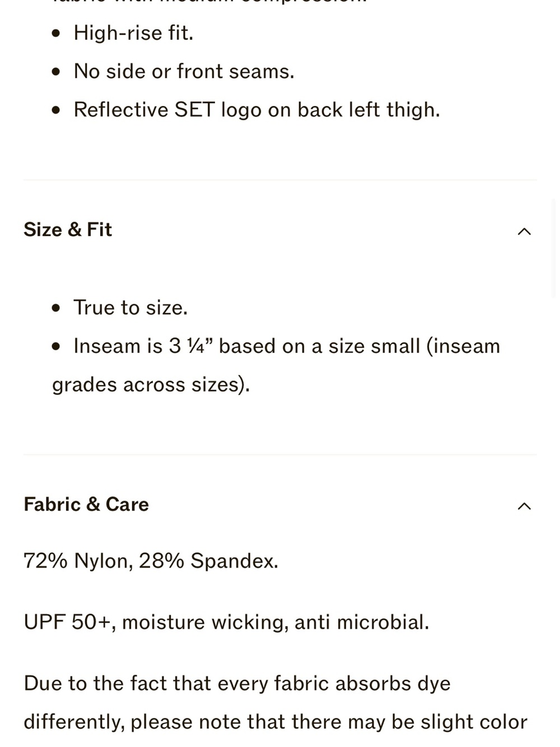Collapse Size & Fit with its chevron

tap(524, 231)
